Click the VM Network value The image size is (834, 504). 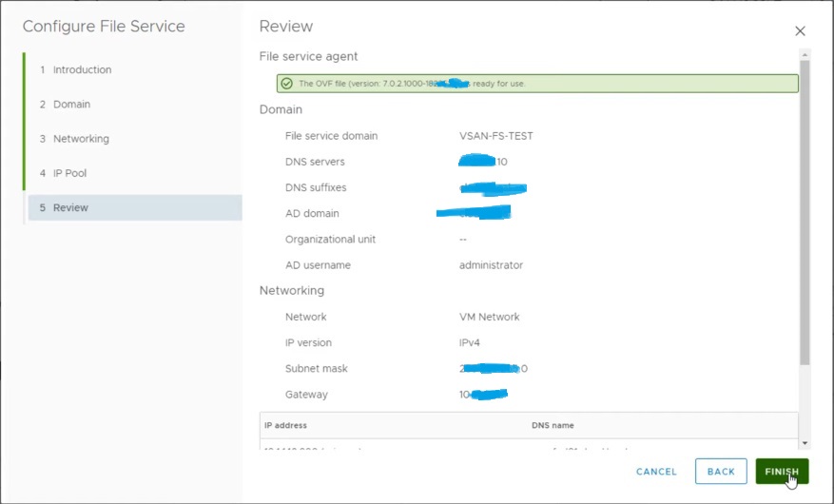tap(489, 317)
